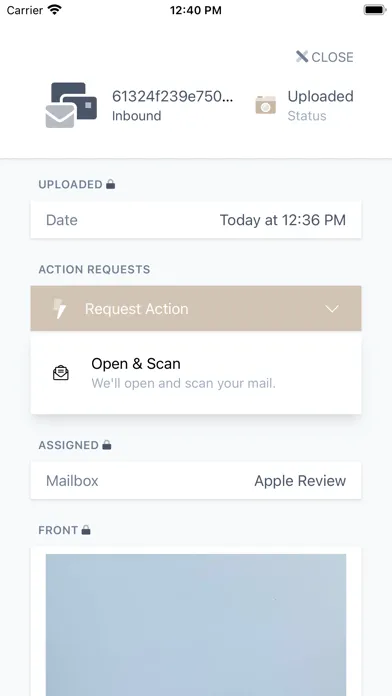
Task: Collapse the Request Action dropdown chevron
Action: pos(332,308)
